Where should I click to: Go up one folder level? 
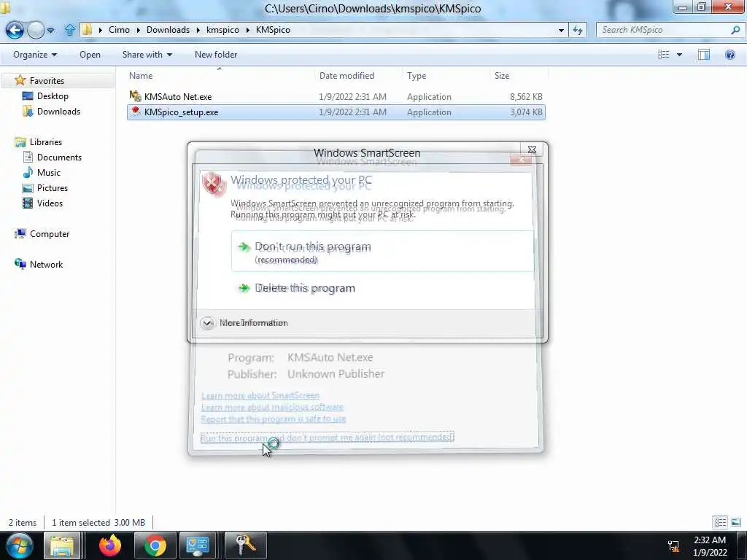tap(69, 30)
